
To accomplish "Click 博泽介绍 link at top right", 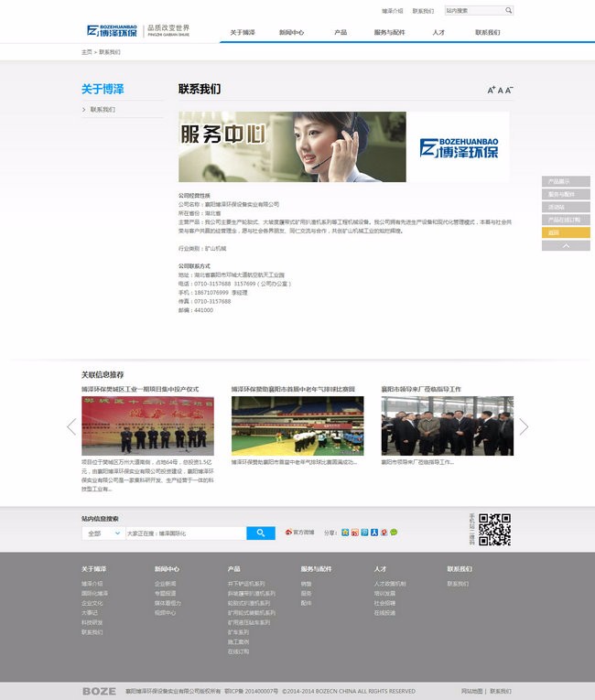I will (392, 11).
